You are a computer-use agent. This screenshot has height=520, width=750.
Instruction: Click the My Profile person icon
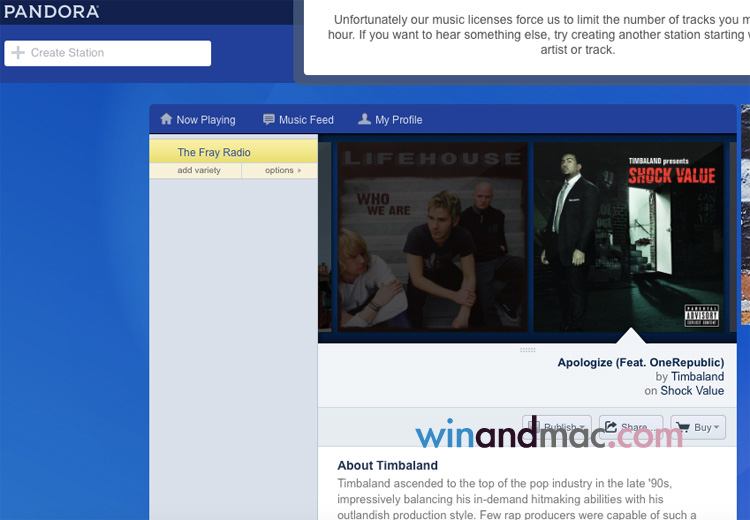(x=364, y=119)
